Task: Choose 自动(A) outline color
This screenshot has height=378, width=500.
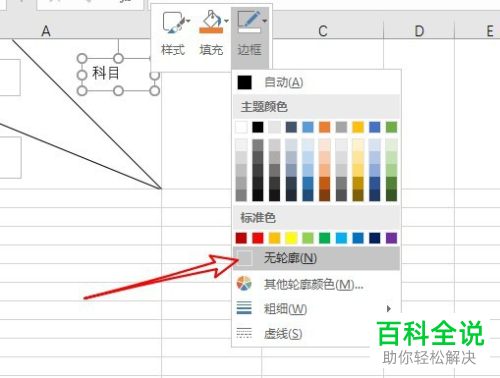Action: tap(316, 82)
